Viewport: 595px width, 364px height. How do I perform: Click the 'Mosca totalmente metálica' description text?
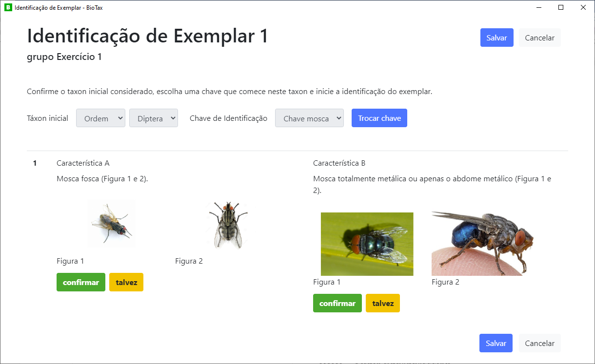(x=432, y=185)
